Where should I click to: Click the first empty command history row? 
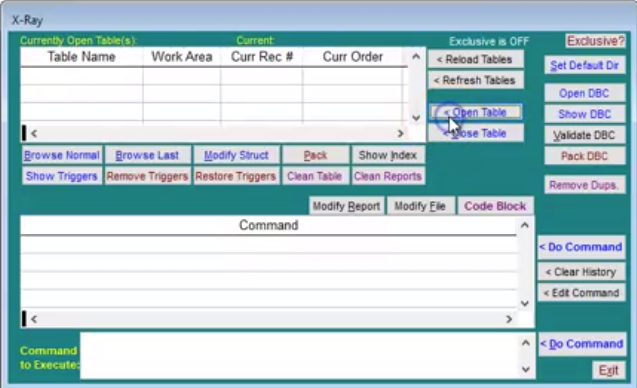(269, 244)
